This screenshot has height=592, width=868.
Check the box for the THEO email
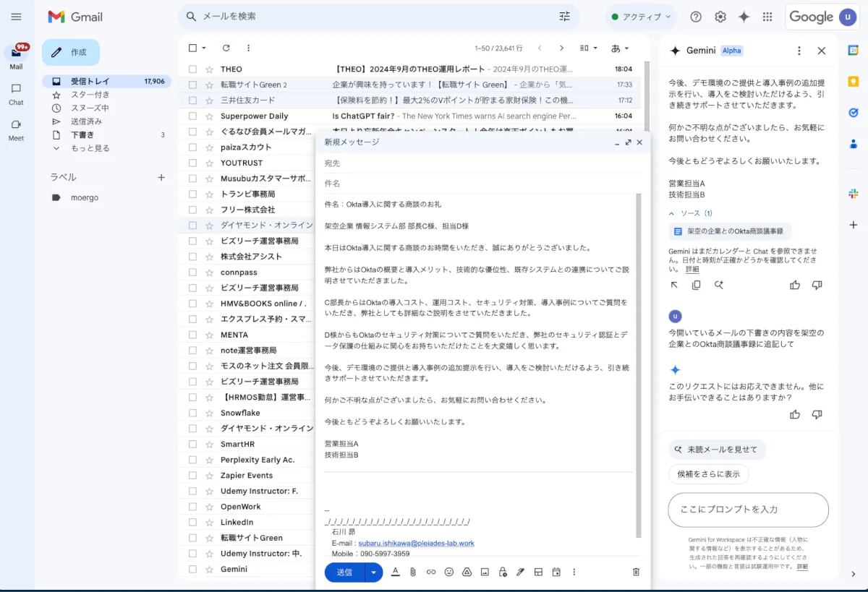point(192,69)
